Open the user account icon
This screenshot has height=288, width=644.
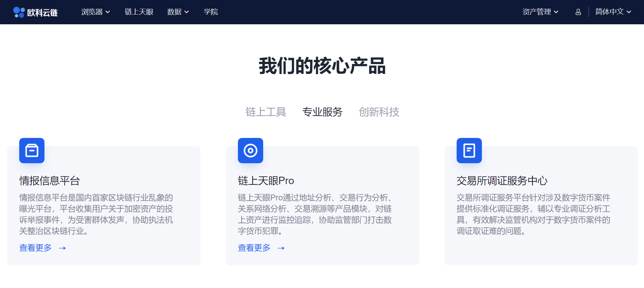pos(578,12)
